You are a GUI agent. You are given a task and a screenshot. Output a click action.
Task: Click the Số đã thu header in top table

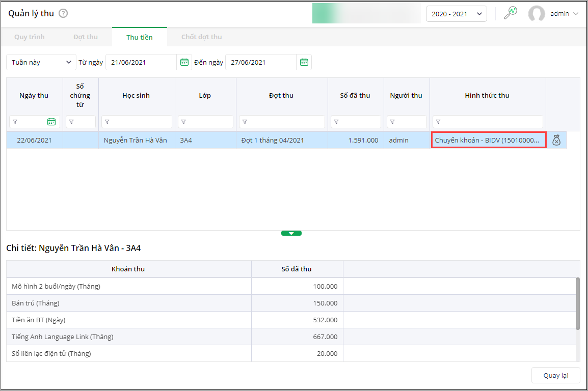pyautogui.click(x=355, y=96)
